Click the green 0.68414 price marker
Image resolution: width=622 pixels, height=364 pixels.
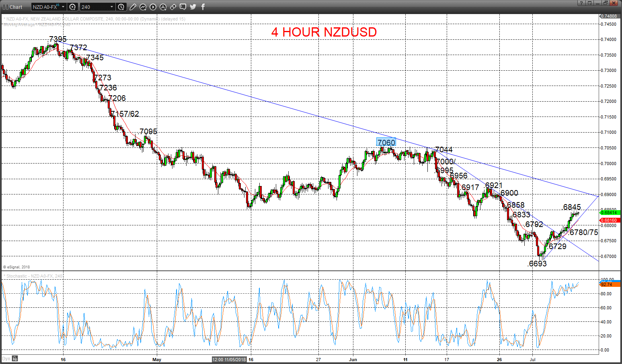coord(610,213)
